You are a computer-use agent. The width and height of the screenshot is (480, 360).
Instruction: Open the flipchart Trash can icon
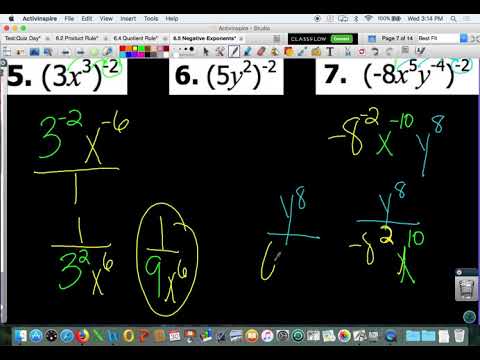466,289
